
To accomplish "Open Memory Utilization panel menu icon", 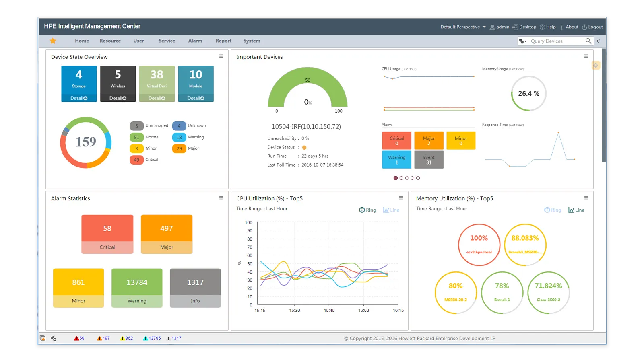I will pyautogui.click(x=586, y=198).
